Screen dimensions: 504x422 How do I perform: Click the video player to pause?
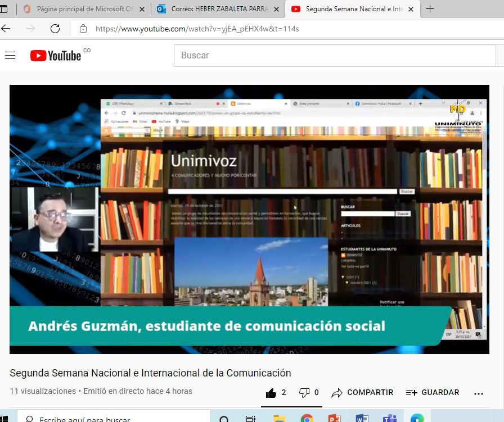coord(249,219)
